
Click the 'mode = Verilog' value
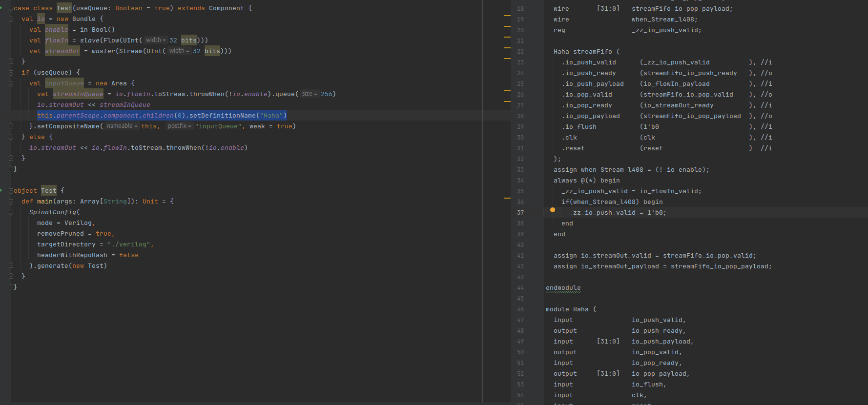click(78, 223)
